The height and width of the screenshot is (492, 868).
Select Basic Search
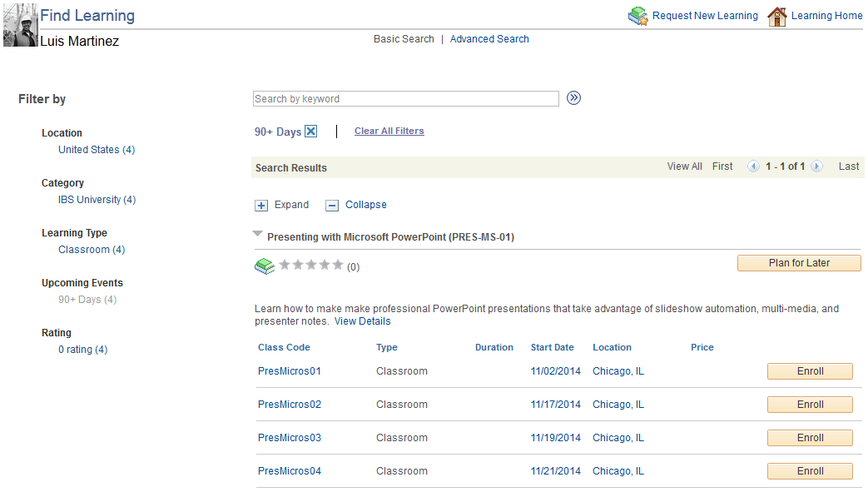pyautogui.click(x=404, y=38)
